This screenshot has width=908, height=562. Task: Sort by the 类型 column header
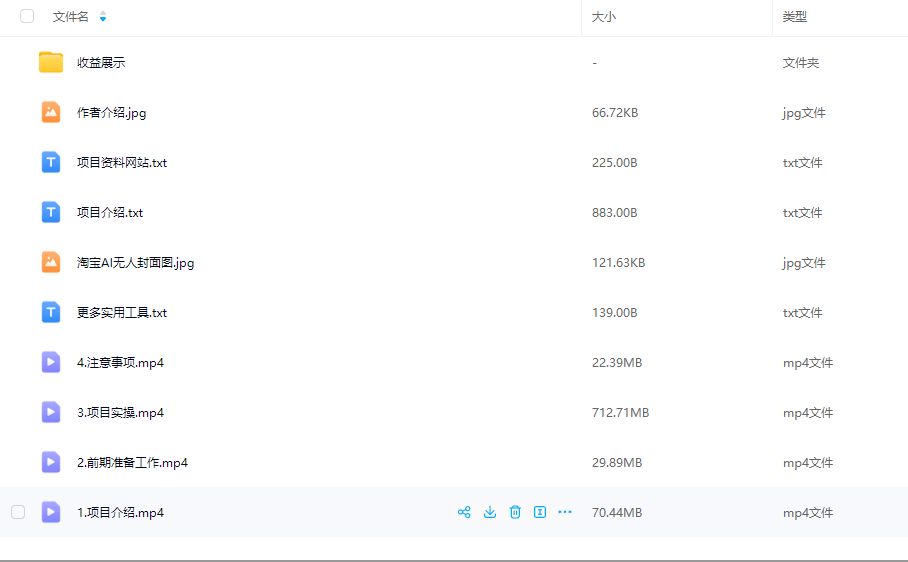point(794,17)
